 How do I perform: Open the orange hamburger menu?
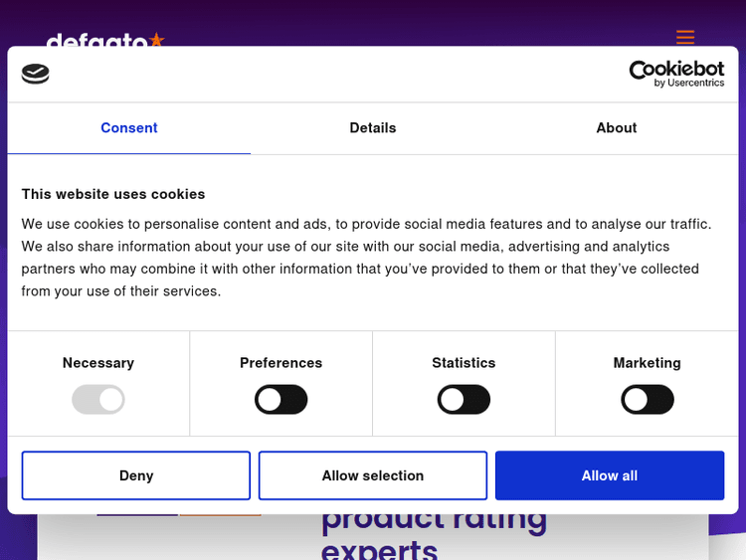coord(684,37)
